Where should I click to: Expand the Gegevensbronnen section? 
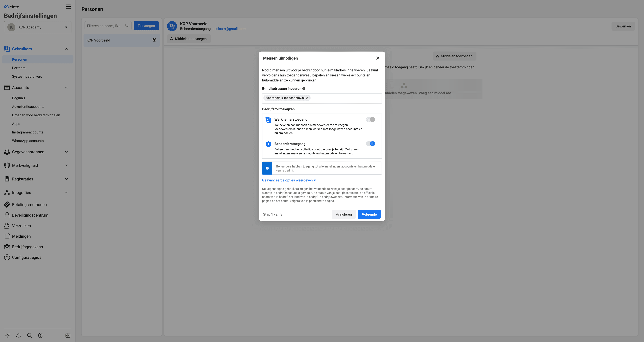click(x=66, y=152)
